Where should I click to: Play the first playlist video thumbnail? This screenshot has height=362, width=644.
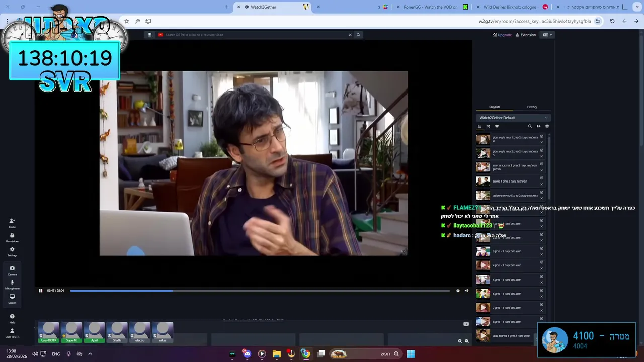point(483,139)
